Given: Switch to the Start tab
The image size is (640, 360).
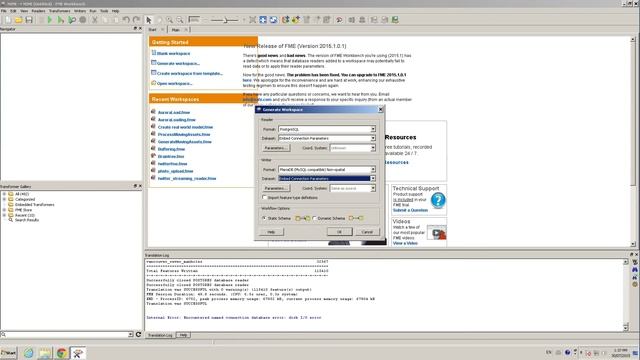Looking at the screenshot, I should click(153, 30).
